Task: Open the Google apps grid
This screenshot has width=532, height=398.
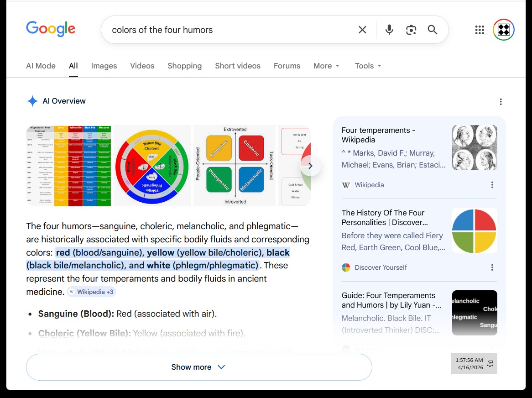Action: 480,30
